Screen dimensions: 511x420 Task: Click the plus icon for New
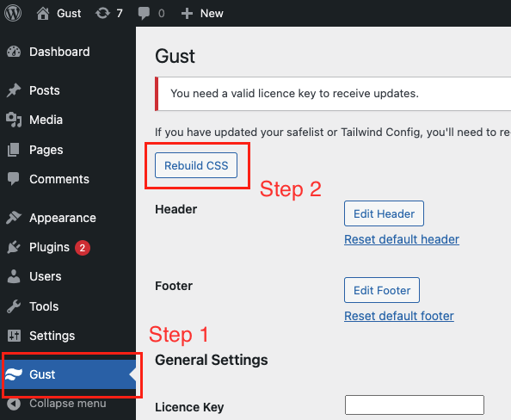click(187, 14)
